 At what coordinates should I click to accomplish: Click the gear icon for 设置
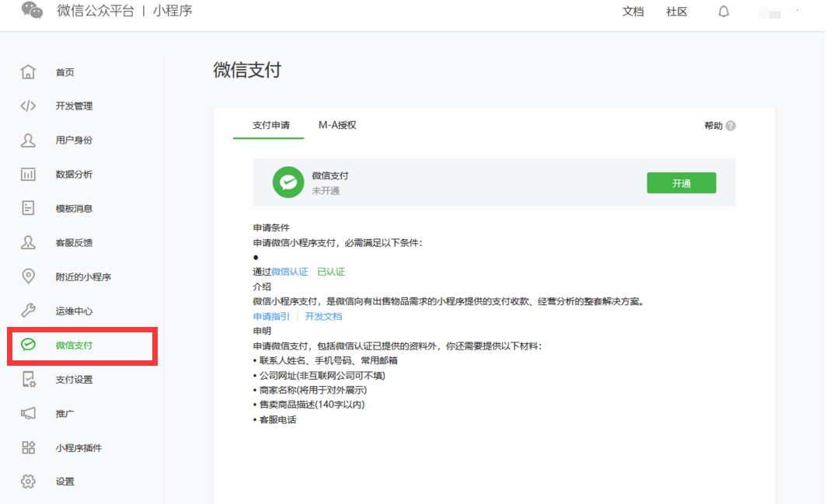click(28, 481)
